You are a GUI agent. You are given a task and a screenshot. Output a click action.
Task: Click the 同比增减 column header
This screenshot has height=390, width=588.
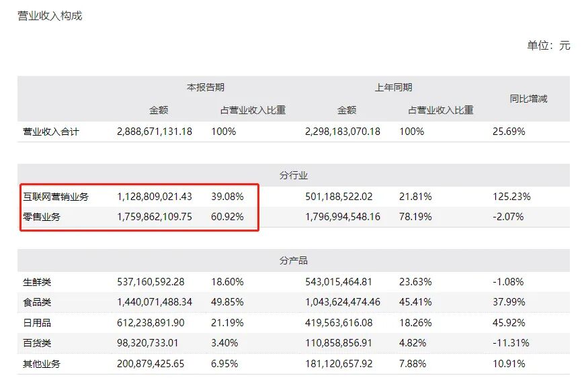click(x=528, y=99)
